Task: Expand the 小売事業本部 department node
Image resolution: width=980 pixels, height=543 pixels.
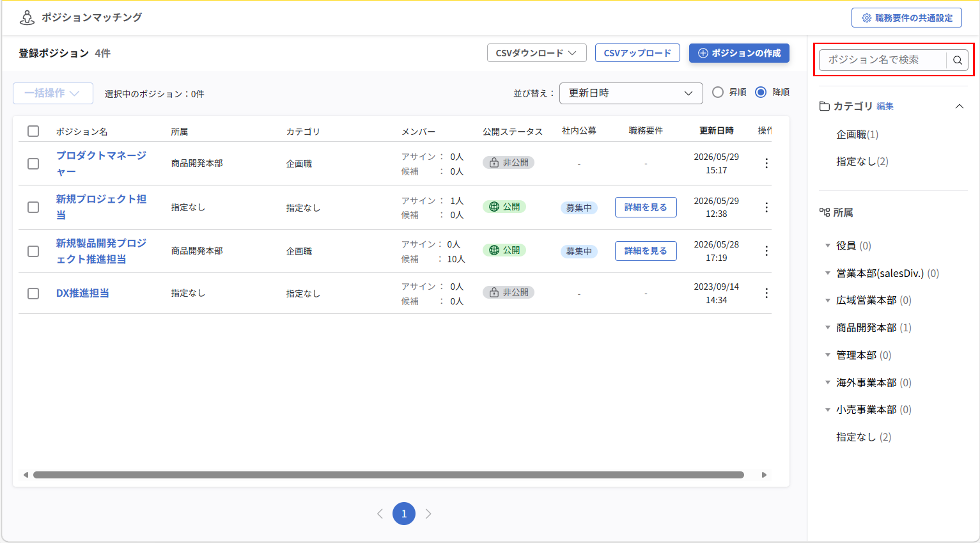Action: (827, 410)
